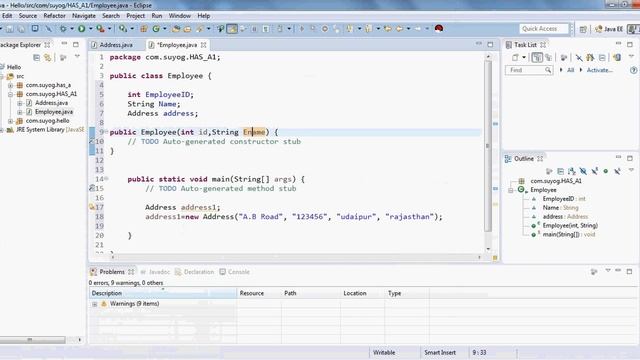Switch to Address.java editor tab

116,45
